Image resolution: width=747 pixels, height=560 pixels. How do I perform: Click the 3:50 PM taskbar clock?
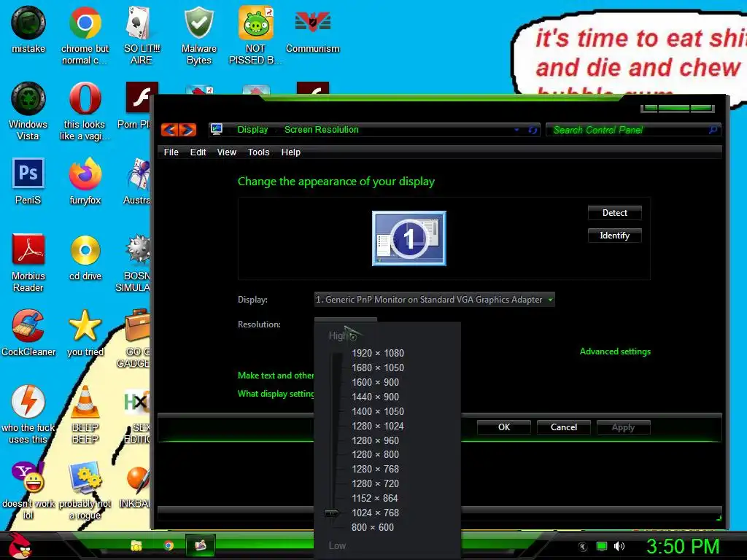pos(683,546)
